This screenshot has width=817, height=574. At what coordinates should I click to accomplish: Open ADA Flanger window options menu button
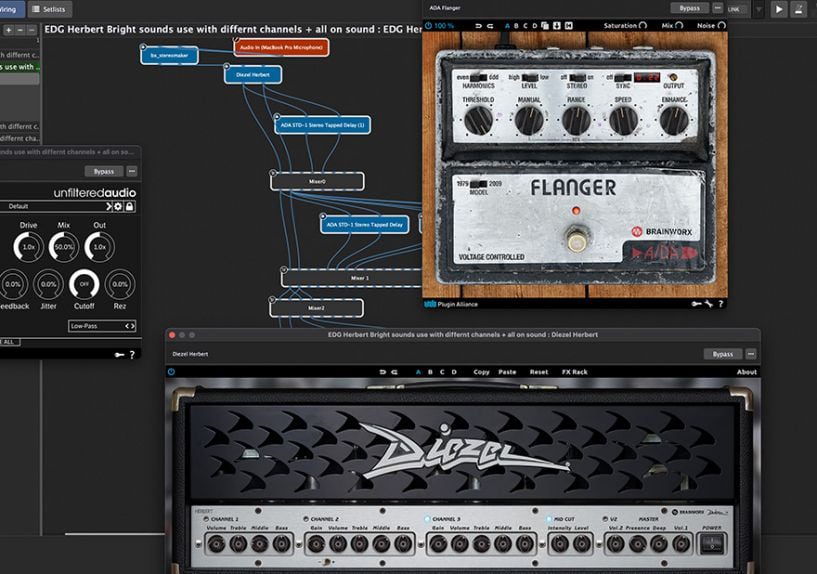717,8
